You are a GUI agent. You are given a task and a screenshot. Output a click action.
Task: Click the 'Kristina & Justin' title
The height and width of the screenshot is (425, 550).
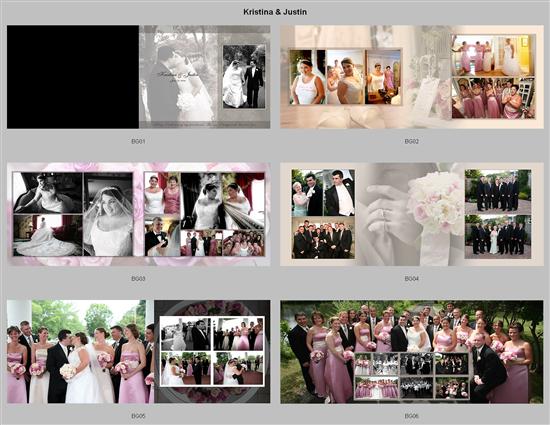click(275, 12)
